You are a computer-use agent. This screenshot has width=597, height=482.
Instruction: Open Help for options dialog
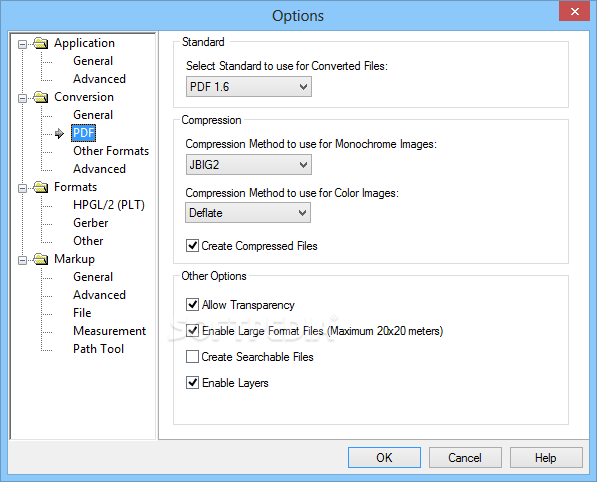click(x=546, y=457)
